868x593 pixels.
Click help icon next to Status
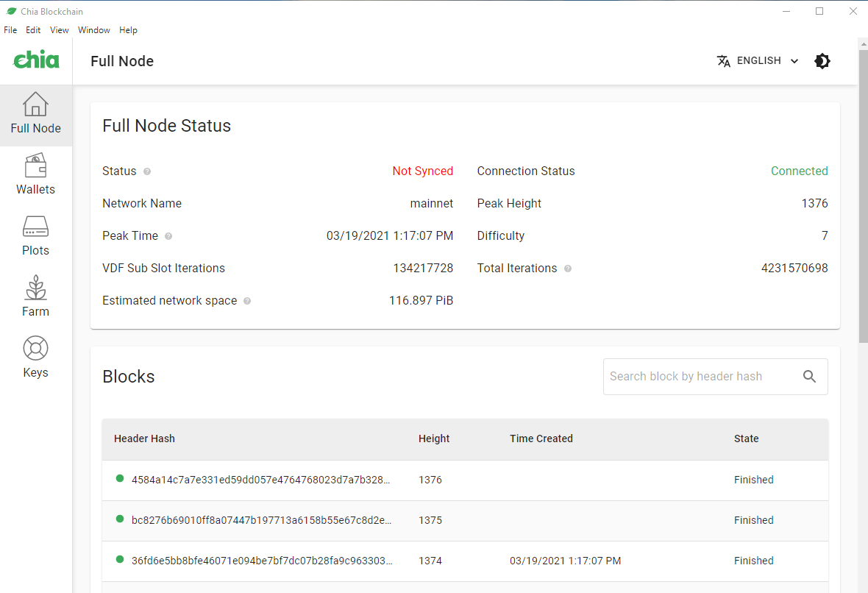(147, 171)
